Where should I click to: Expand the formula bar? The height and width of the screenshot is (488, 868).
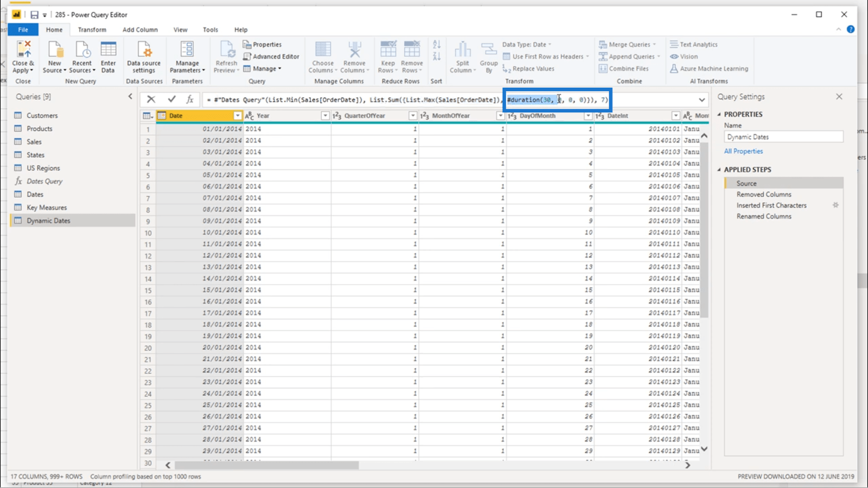coord(702,100)
